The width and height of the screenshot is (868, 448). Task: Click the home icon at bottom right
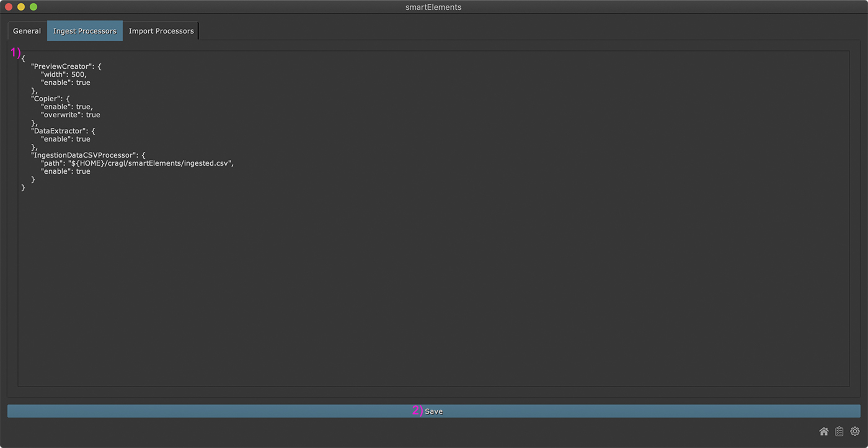click(823, 431)
